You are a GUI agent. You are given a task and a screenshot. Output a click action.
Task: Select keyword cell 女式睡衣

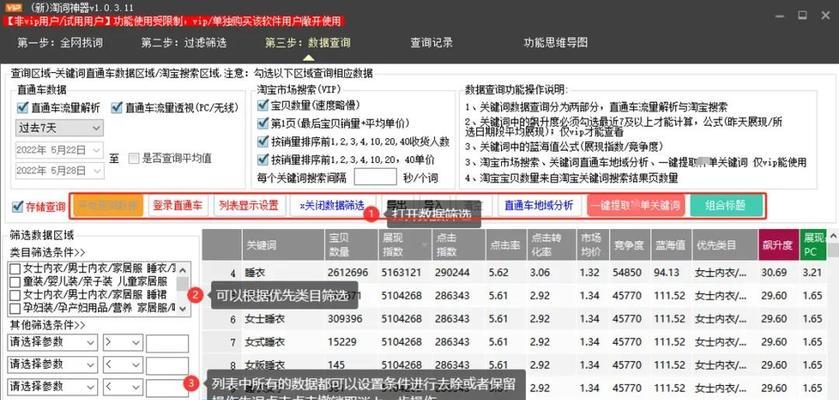[x=265, y=342]
